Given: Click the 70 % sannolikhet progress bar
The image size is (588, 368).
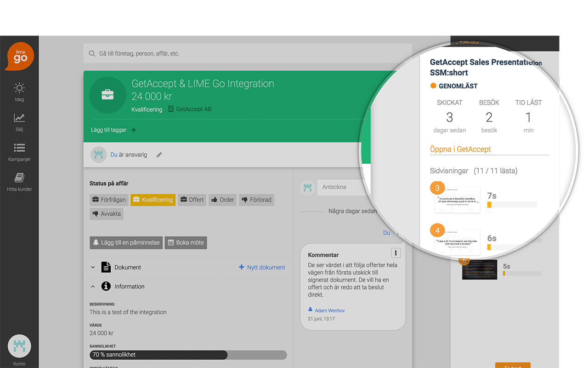Looking at the screenshot, I should click(188, 355).
